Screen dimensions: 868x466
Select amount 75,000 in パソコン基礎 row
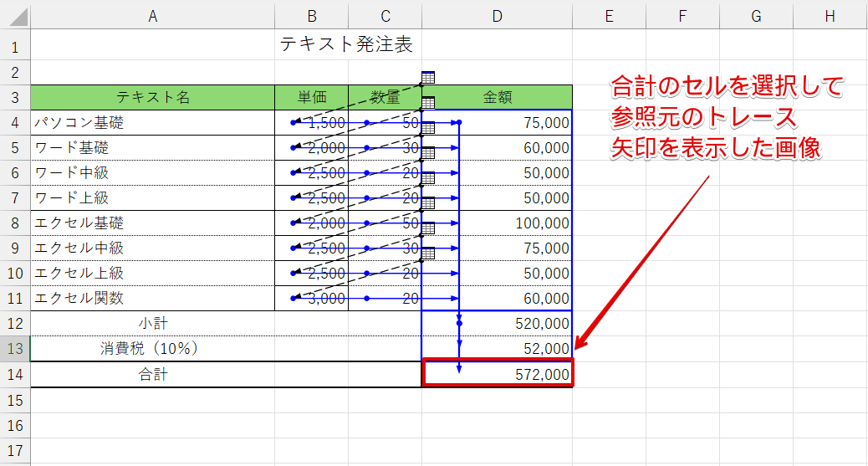pos(497,122)
